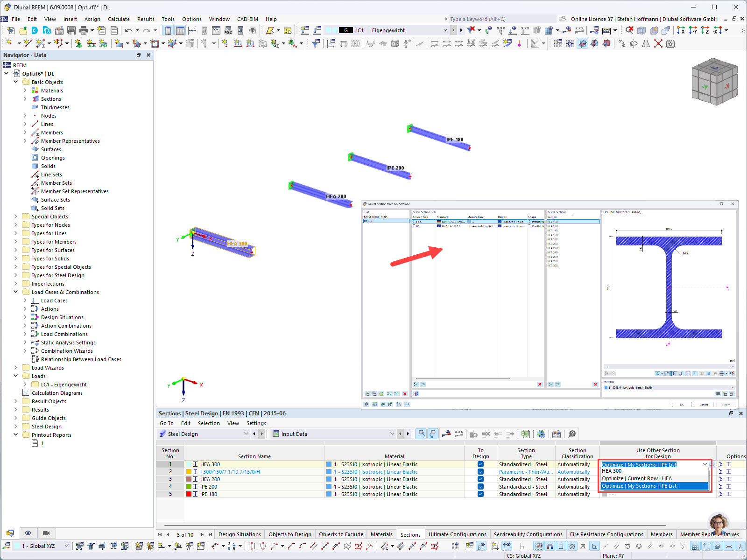Click the camera icon at the Navigator bottom

click(46, 533)
